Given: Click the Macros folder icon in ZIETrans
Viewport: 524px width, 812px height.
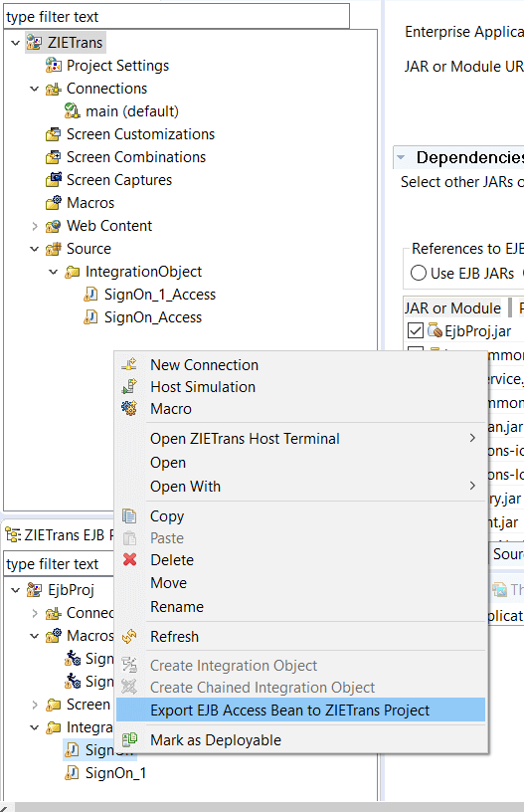Looking at the screenshot, I should 53,202.
